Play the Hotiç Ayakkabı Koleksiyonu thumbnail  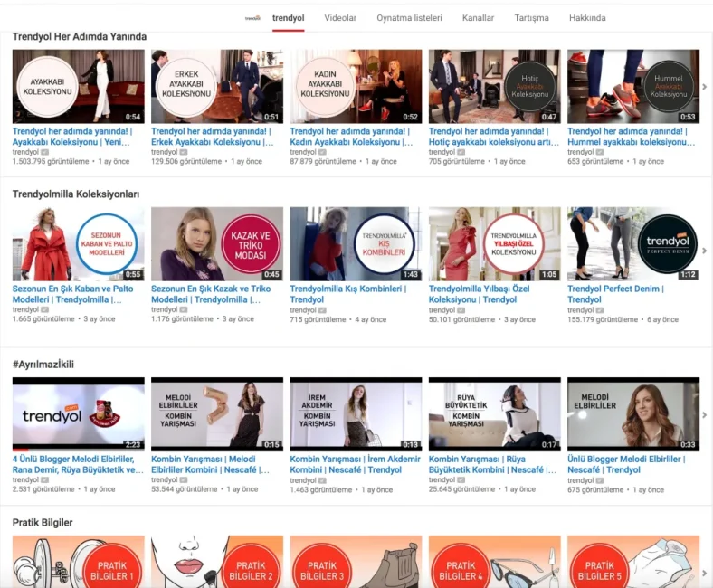pos(494,87)
